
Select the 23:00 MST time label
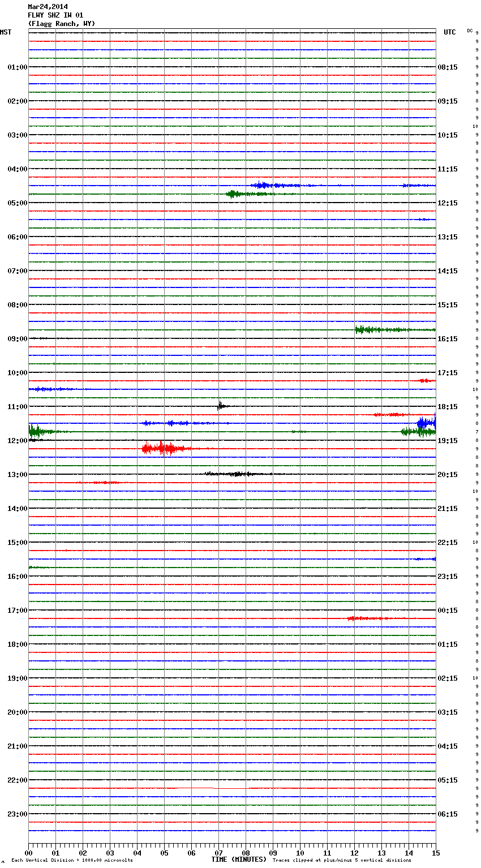click(x=18, y=814)
